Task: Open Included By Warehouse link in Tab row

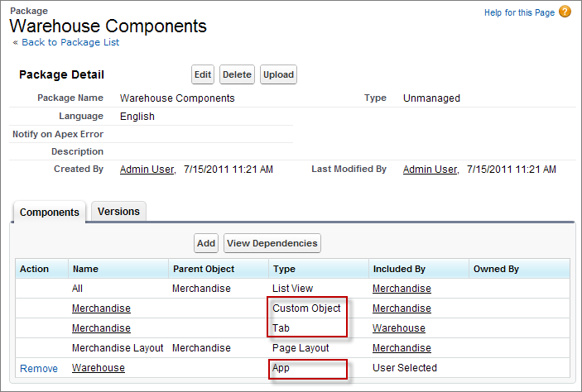Action: tap(399, 328)
